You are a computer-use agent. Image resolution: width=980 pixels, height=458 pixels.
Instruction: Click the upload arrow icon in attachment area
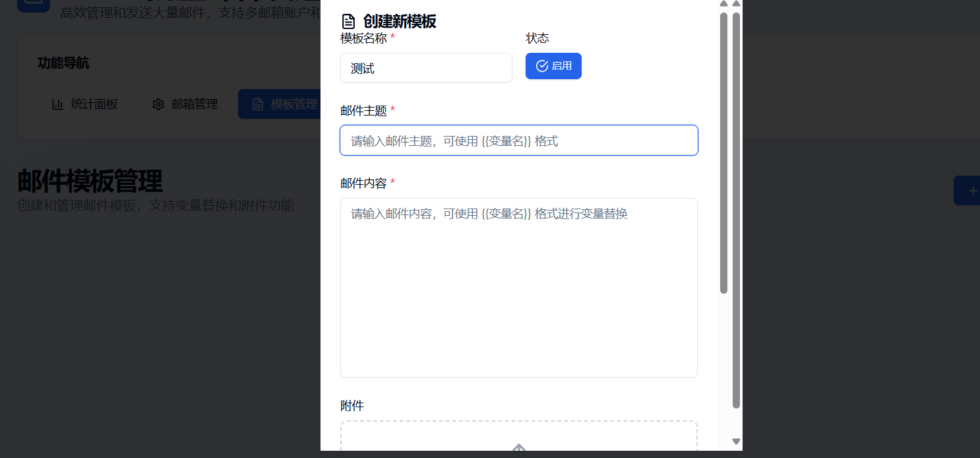519,449
